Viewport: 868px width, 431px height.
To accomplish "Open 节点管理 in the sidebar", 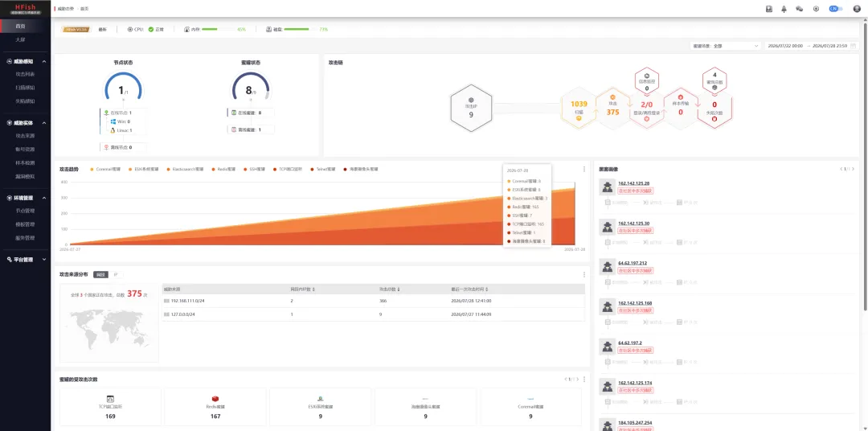I will click(x=25, y=211).
